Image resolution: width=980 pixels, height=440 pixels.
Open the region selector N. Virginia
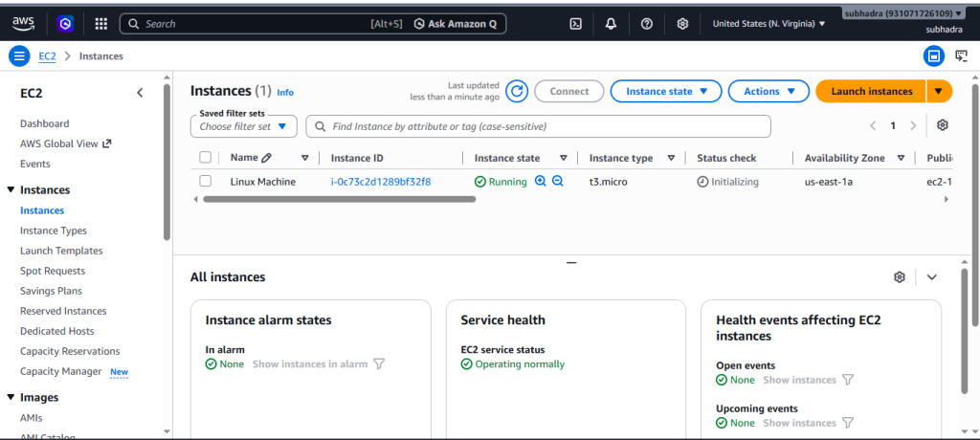(768, 24)
